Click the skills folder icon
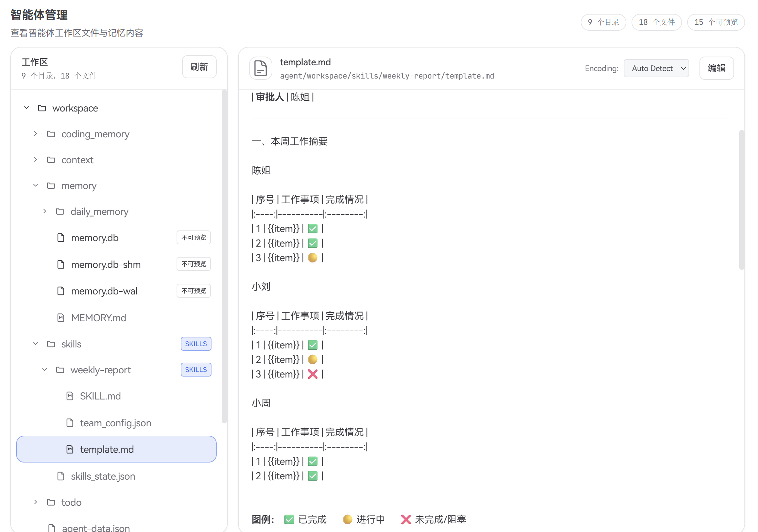This screenshot has height=532, width=758. click(51, 344)
